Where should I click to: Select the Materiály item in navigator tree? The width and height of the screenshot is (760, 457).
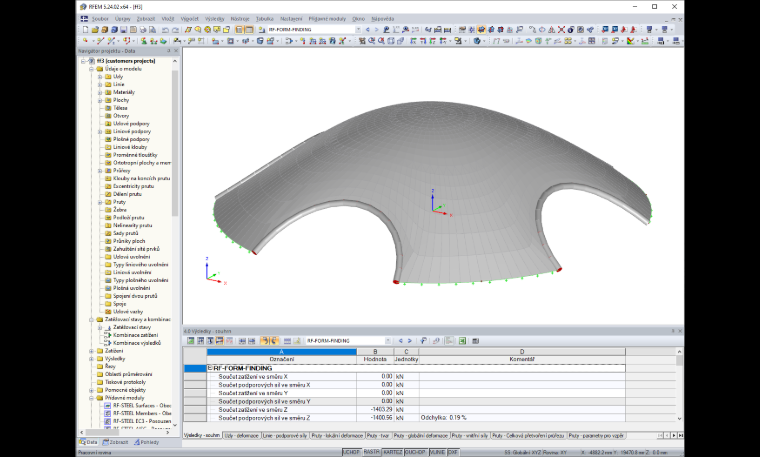click(124, 92)
